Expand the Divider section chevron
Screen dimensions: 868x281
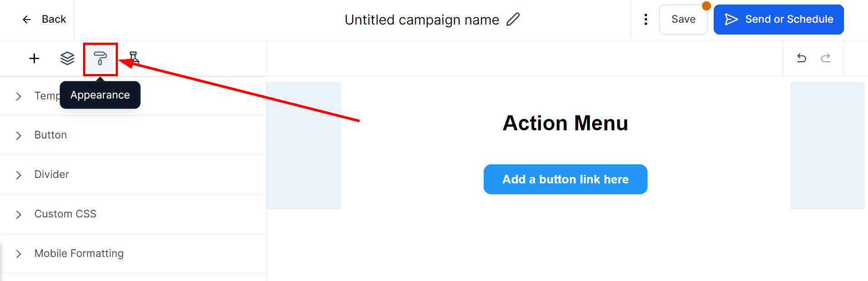click(x=19, y=175)
